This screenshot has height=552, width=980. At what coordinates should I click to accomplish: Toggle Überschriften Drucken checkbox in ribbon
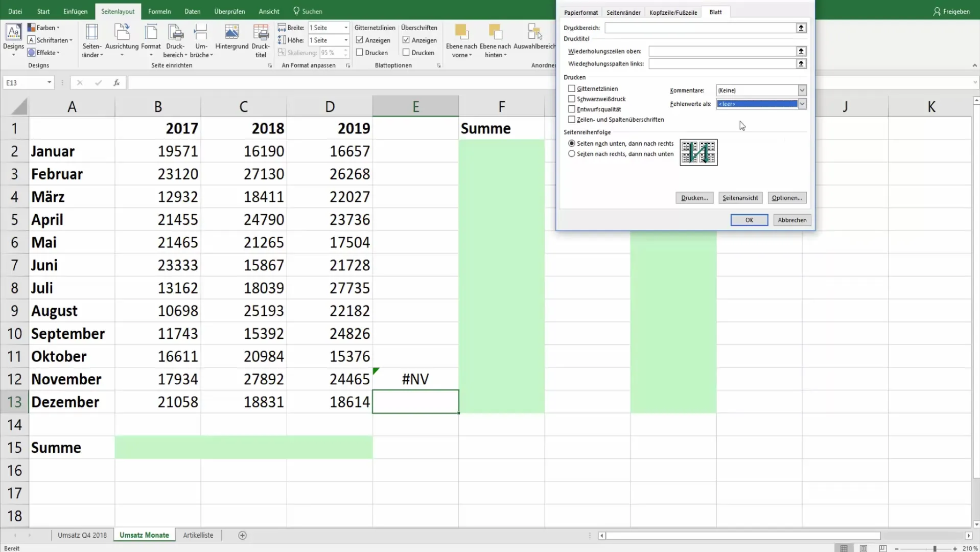click(x=406, y=52)
